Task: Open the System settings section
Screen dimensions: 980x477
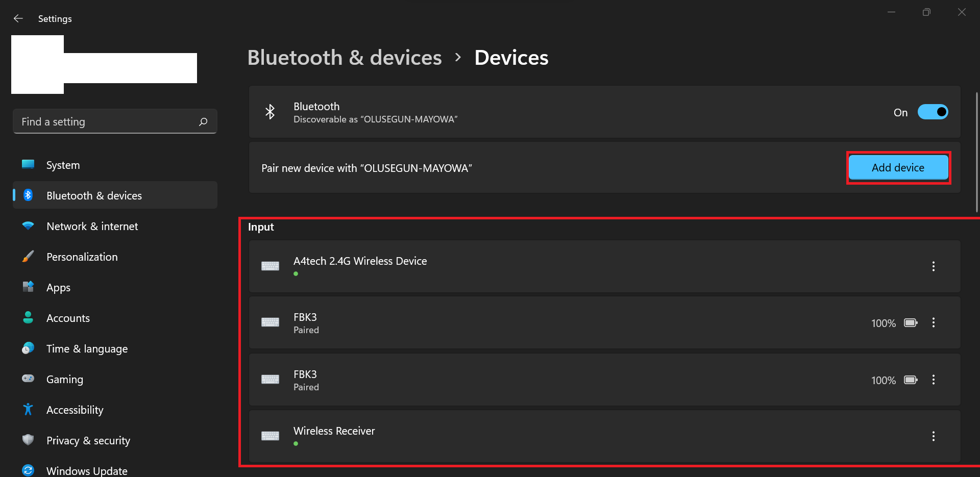Action: (63, 165)
